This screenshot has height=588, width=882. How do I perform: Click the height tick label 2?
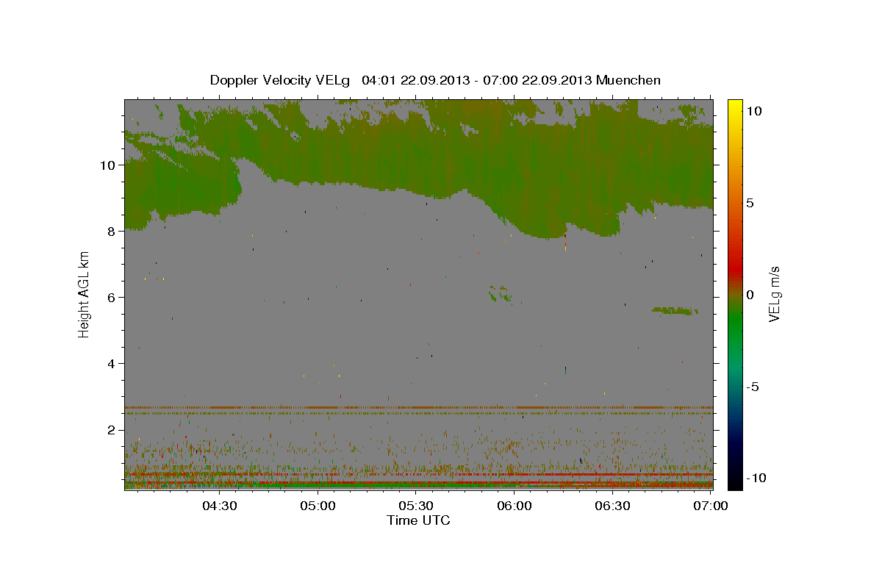coord(112,429)
